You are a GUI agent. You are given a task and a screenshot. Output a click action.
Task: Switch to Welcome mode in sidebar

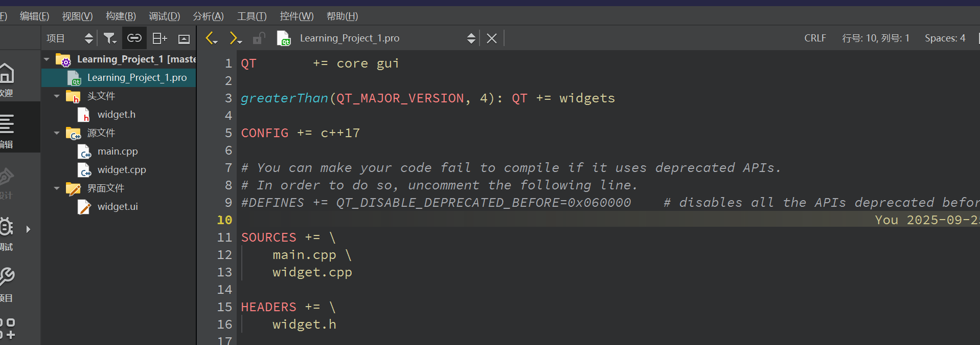[x=7, y=78]
